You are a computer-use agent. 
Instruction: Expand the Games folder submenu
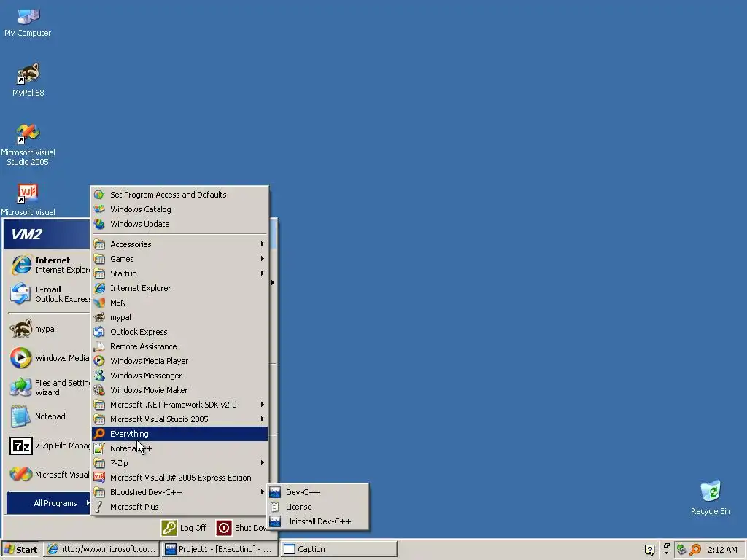tap(179, 259)
